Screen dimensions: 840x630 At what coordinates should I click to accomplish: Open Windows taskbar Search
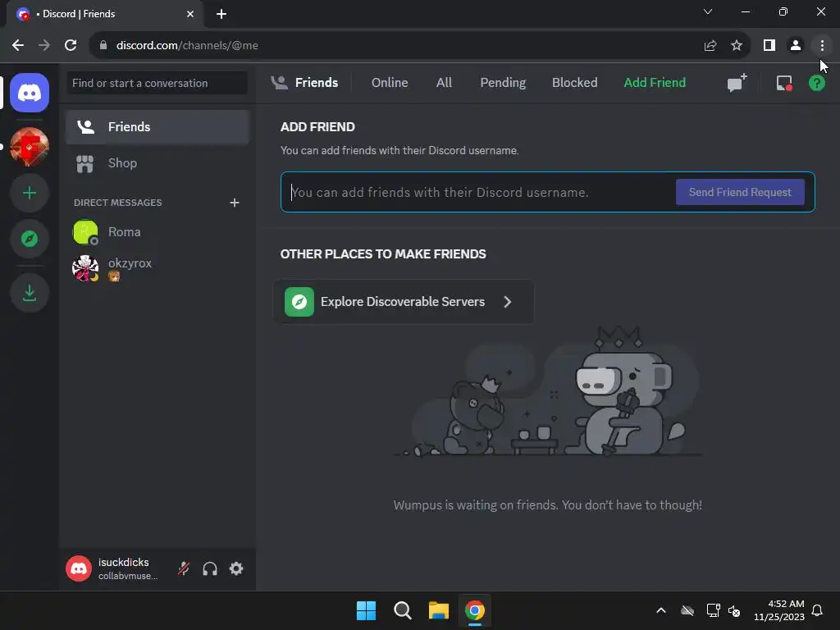point(402,610)
